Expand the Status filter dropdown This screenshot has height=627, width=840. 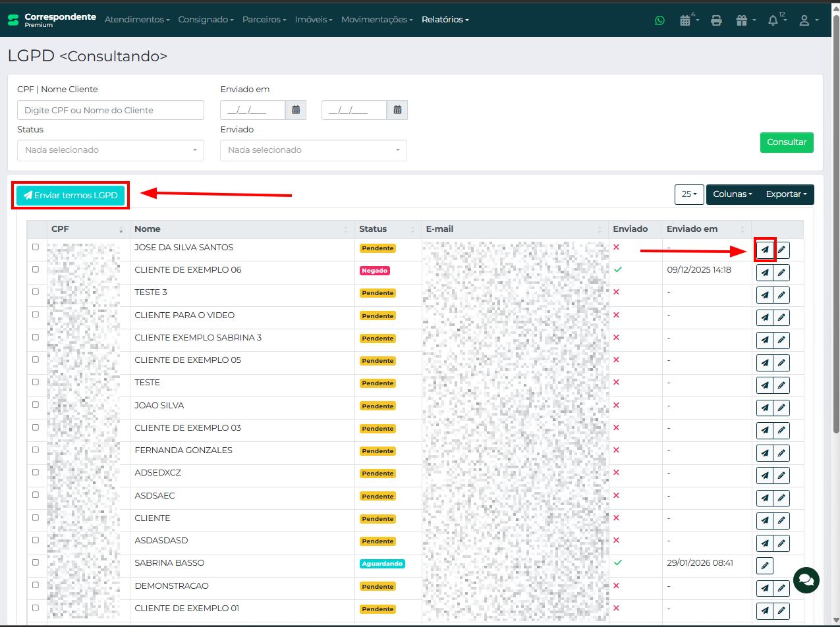click(x=111, y=150)
